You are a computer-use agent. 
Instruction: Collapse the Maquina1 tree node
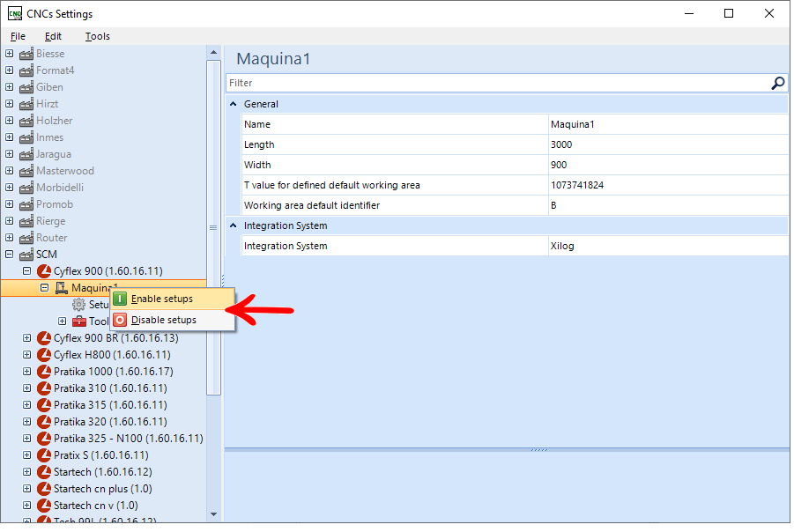pos(45,287)
